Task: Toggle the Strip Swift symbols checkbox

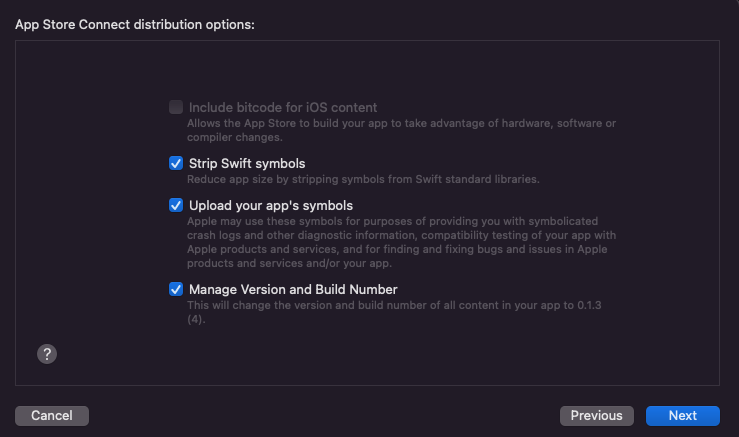Action: pos(176,163)
